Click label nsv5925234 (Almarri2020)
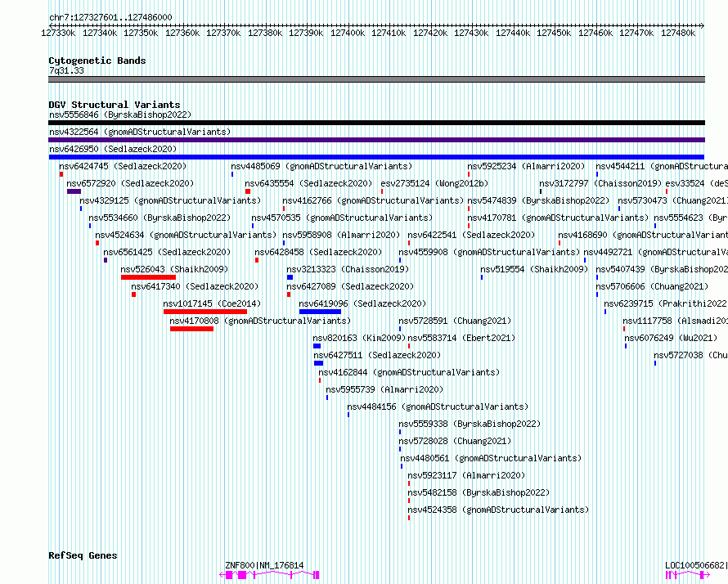 coord(526,166)
